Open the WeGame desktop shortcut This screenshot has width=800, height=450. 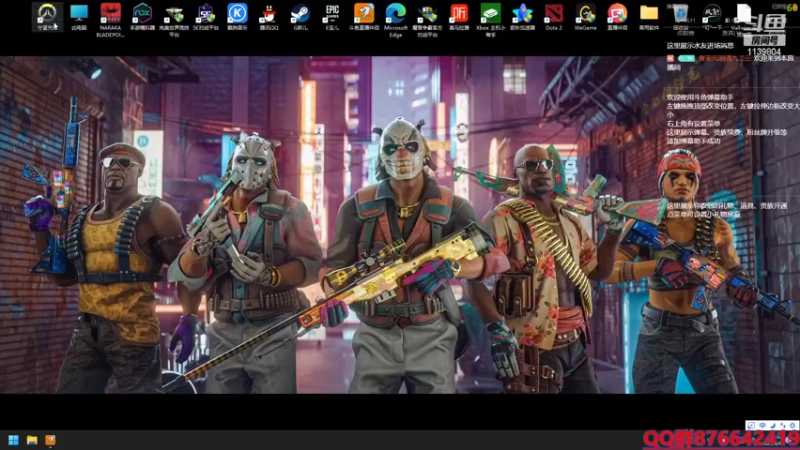click(x=585, y=16)
